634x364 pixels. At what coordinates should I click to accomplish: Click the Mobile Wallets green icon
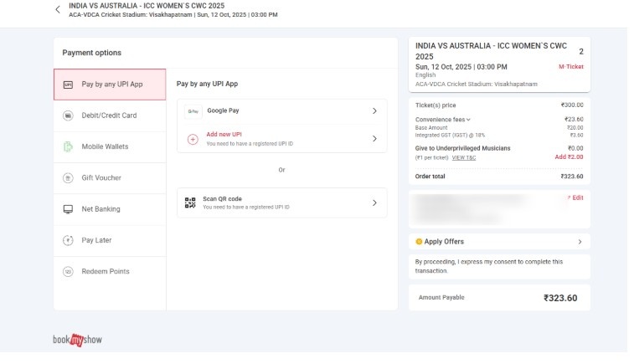(x=68, y=146)
